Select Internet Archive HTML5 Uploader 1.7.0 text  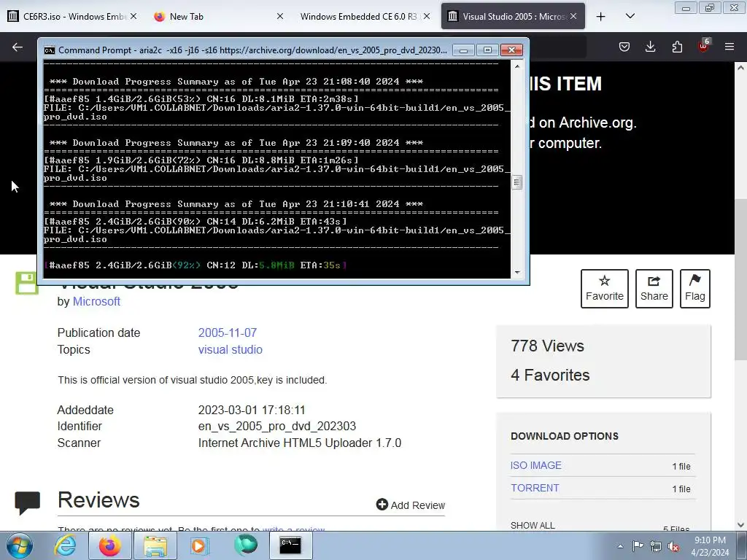300,443
